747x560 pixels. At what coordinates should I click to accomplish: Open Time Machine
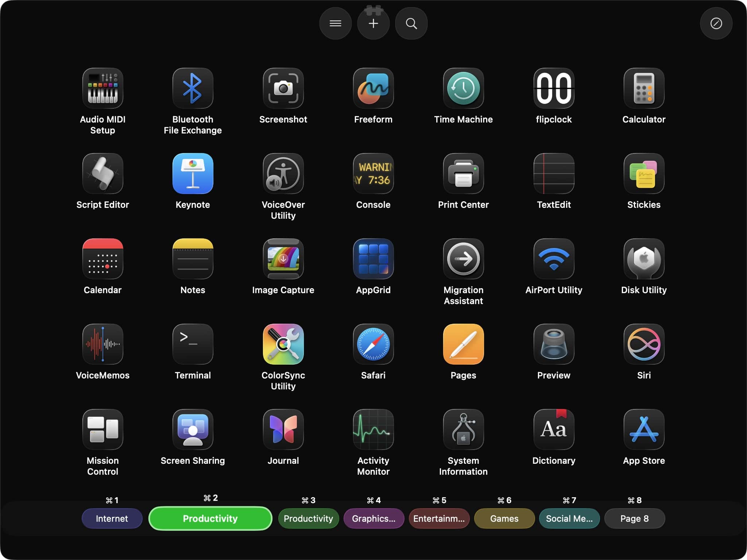[x=463, y=88]
